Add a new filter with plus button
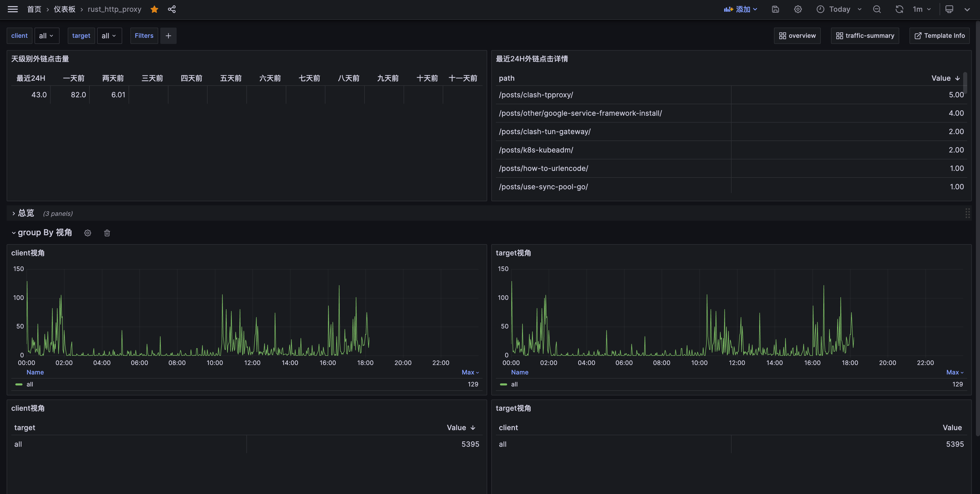The height and width of the screenshot is (494, 980). click(x=168, y=36)
